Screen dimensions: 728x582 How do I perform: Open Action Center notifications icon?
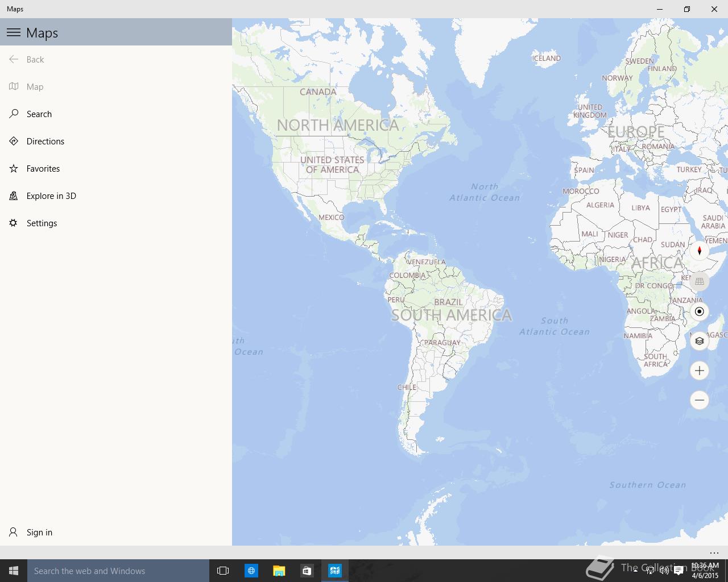[679, 571]
